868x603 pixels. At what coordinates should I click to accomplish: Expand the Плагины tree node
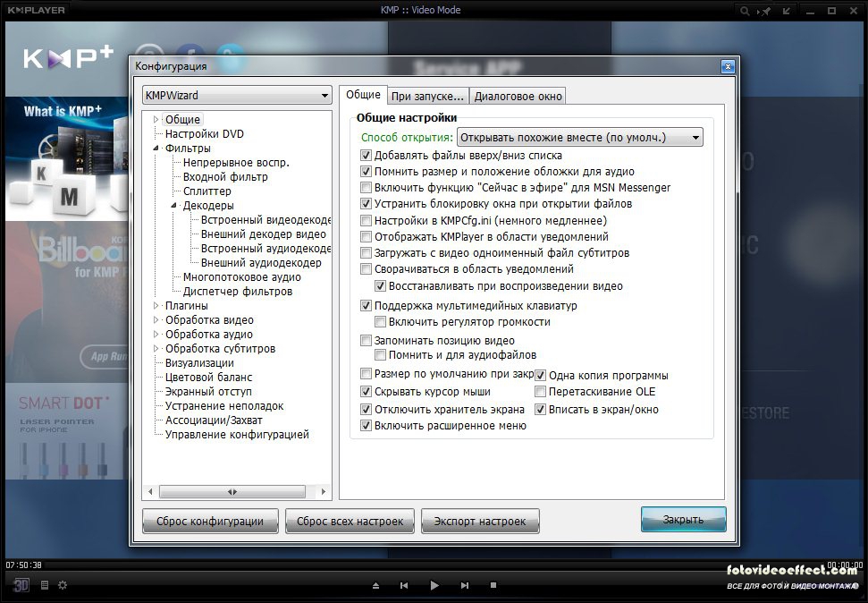click(x=156, y=305)
